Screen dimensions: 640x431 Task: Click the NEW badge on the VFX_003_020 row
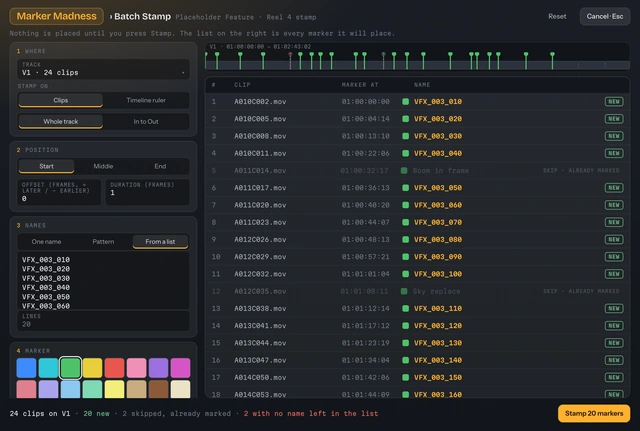point(614,119)
